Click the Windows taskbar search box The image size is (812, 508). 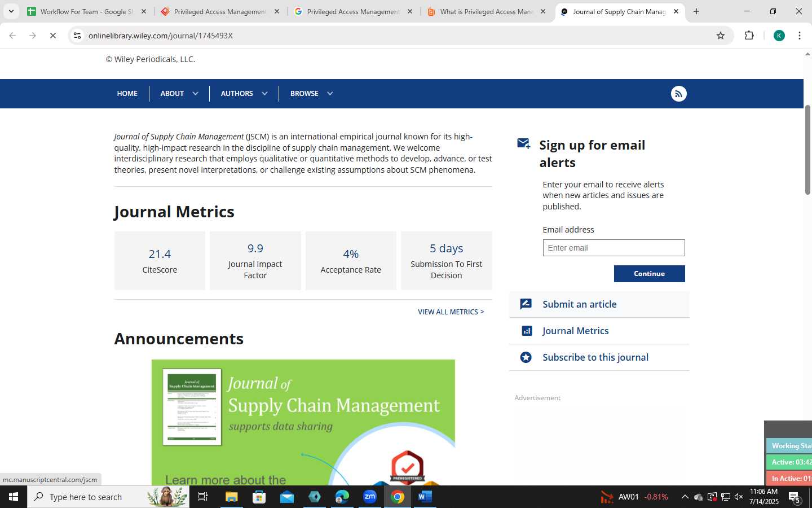[x=108, y=497]
